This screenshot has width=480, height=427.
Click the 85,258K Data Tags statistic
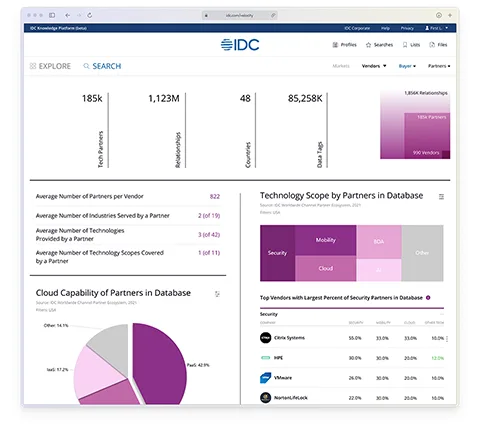[x=305, y=98]
